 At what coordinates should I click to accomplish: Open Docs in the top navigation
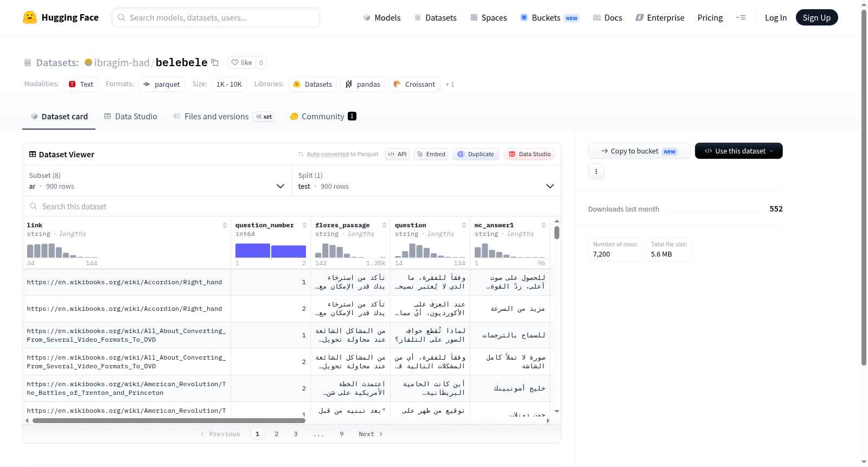(x=608, y=17)
